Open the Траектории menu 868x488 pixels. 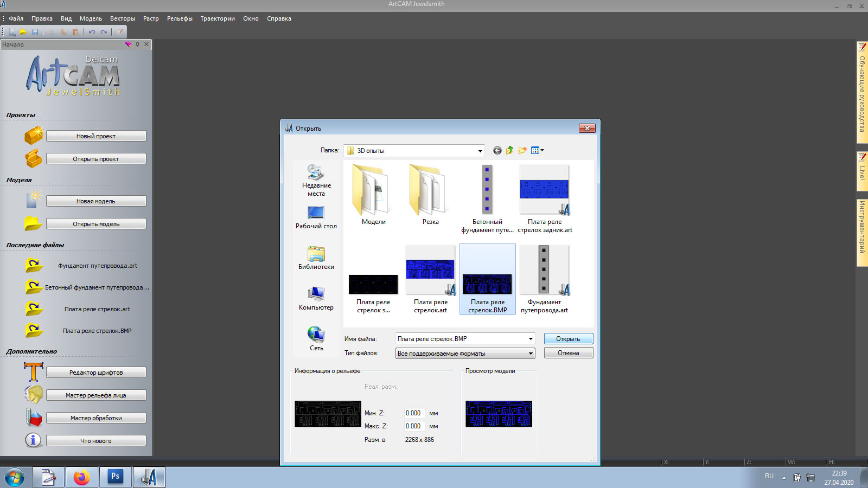(218, 18)
